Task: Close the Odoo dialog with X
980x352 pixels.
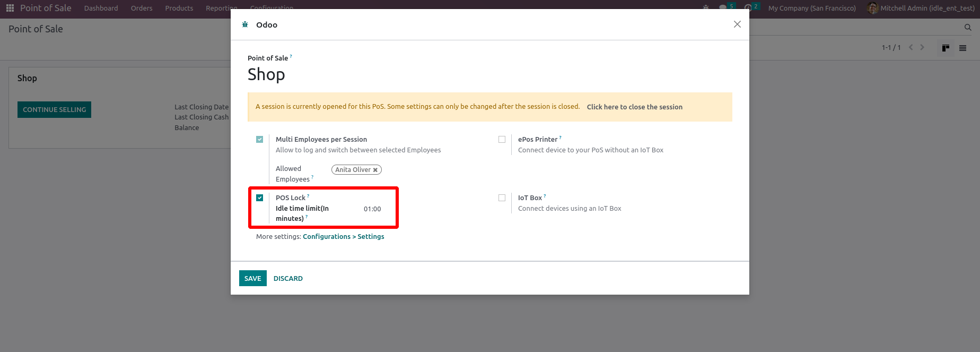Action: pyautogui.click(x=737, y=24)
